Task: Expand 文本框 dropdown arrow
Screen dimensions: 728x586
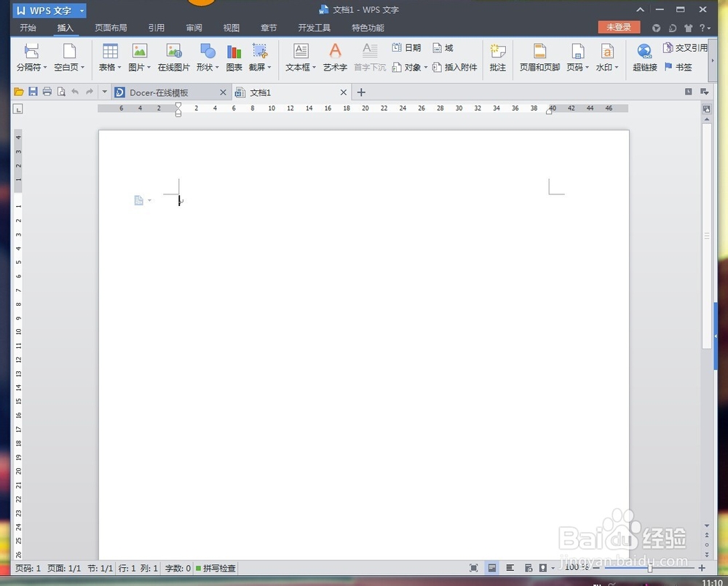Action: tap(314, 67)
